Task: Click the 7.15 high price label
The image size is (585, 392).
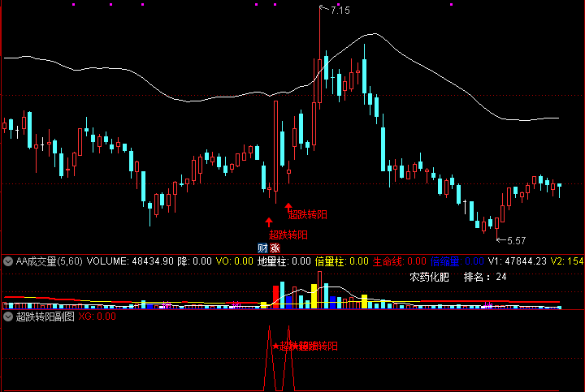Action: coord(340,11)
